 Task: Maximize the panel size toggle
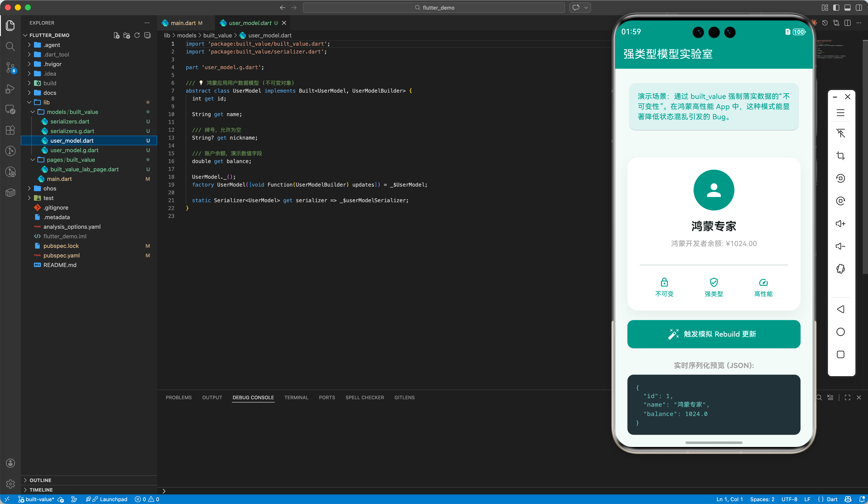point(847,397)
